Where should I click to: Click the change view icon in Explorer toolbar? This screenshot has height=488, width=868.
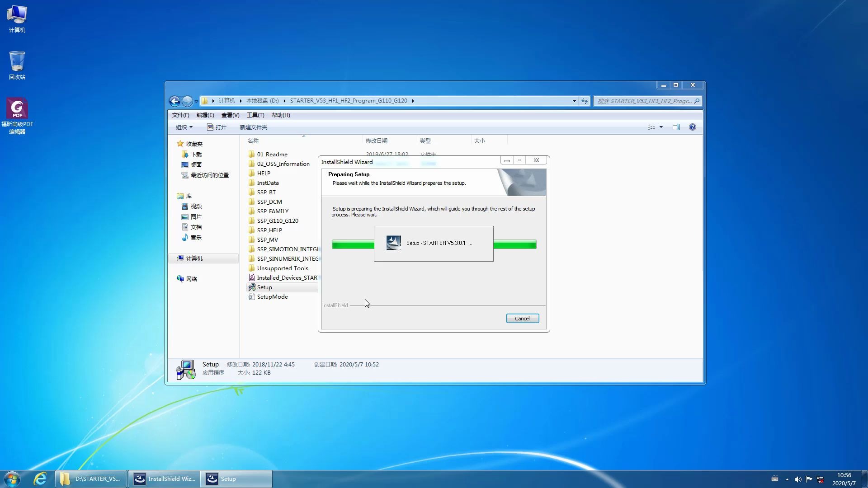[x=651, y=127]
